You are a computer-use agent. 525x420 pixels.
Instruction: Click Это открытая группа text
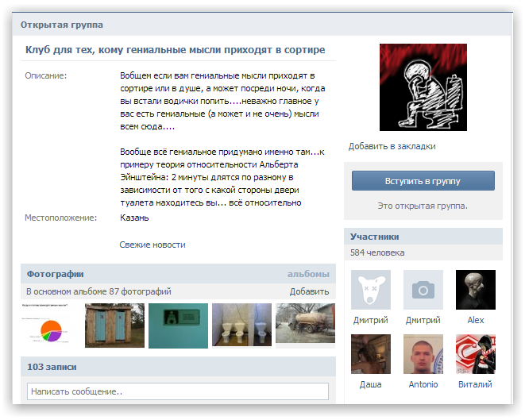(x=423, y=206)
